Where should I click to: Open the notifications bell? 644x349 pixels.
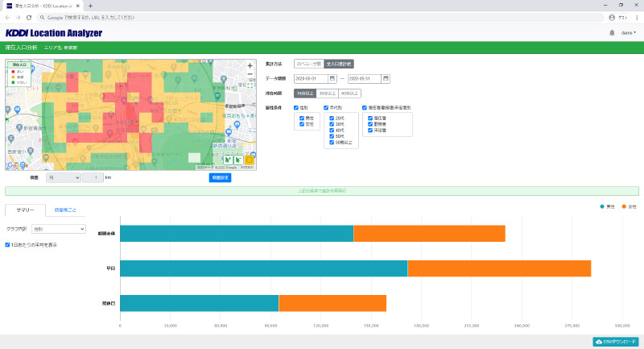612,33
